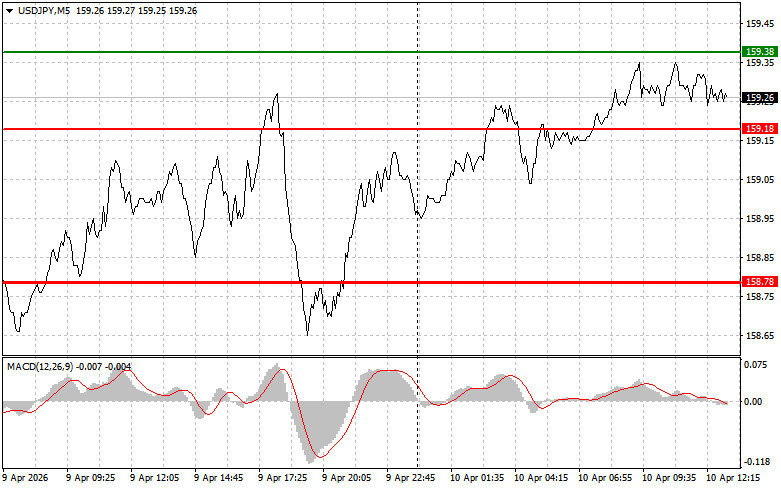The height and width of the screenshot is (489, 781).
Task: Select the OHLC values 159.26 159.27 159.25 159.26
Action: pos(136,10)
